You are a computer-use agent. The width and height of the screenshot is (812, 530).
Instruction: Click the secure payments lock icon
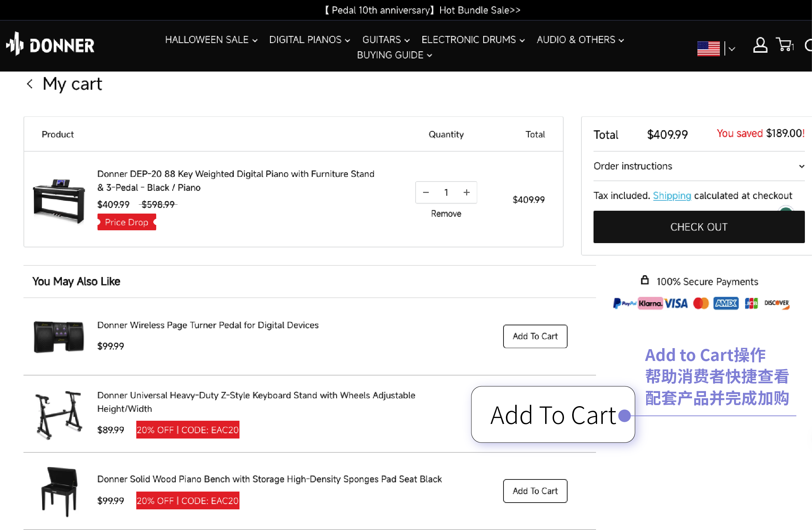(x=644, y=280)
